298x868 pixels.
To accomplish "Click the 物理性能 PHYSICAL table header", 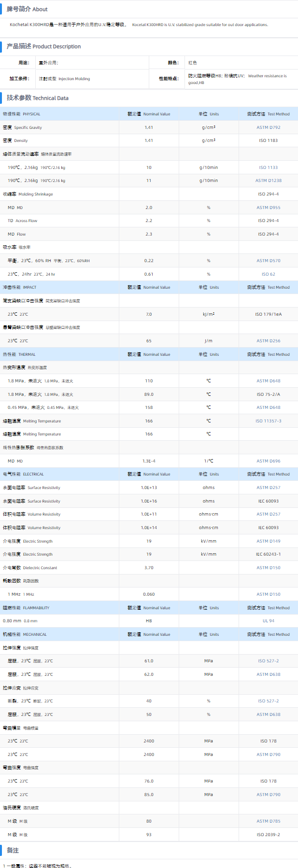I will point(22,114).
